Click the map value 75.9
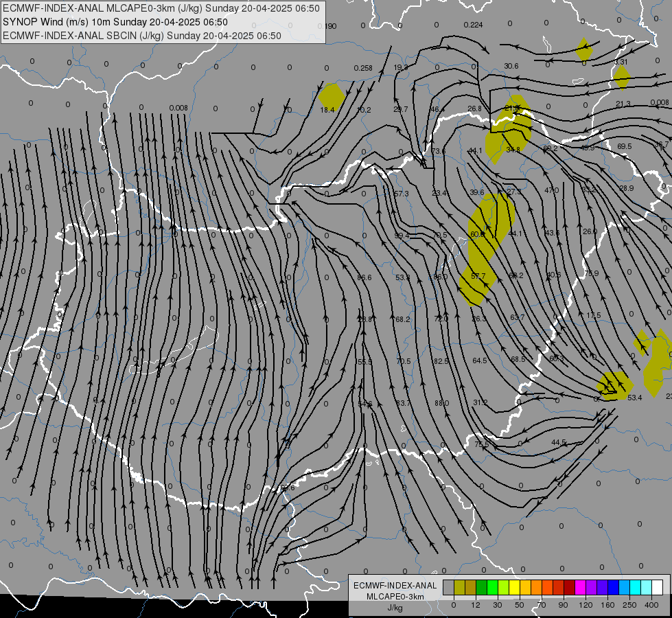672x618 pixels. click(592, 273)
